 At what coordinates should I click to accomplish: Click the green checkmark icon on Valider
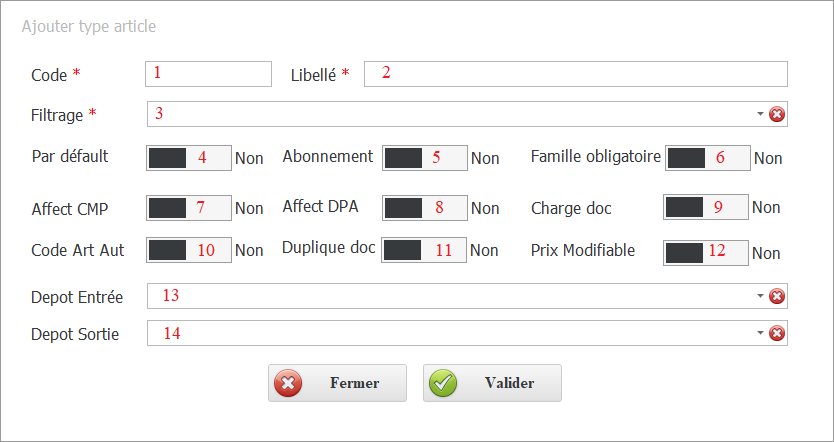click(443, 383)
